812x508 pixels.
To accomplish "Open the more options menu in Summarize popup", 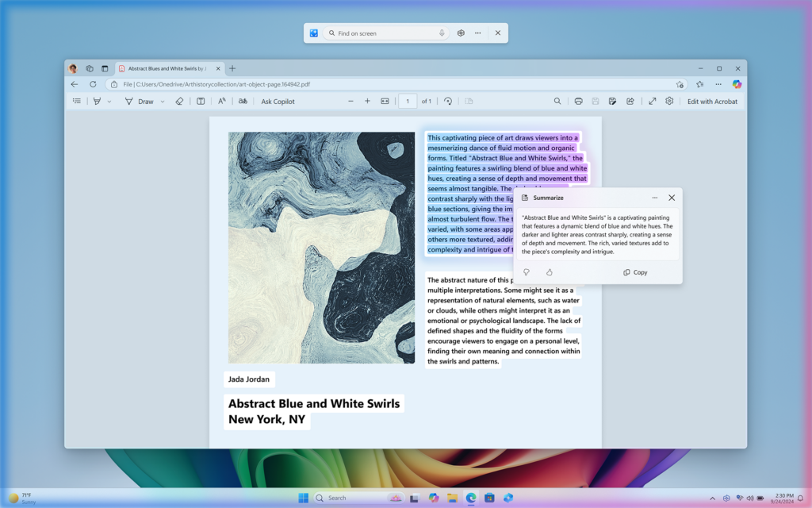I will click(x=655, y=198).
